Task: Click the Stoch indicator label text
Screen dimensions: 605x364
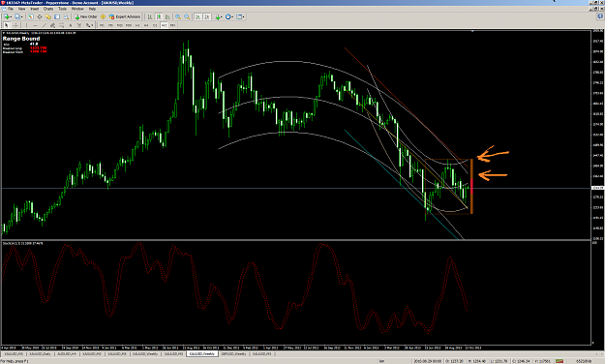Action: pyautogui.click(x=23, y=244)
